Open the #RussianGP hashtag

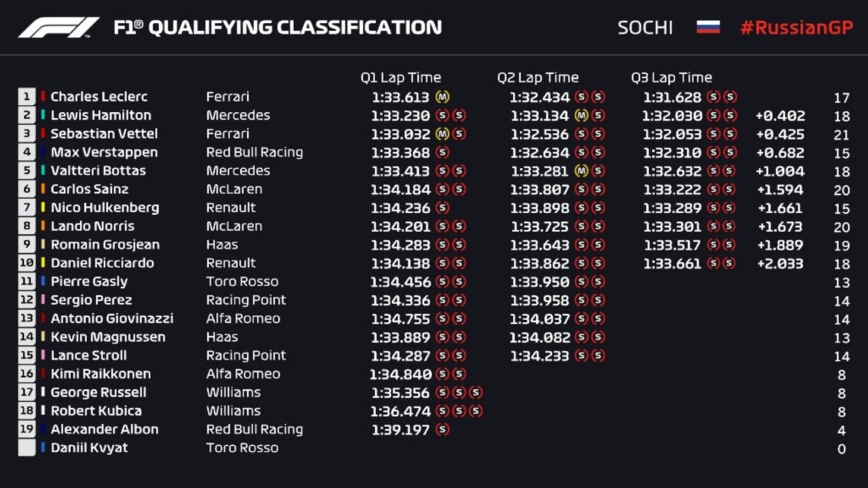click(797, 27)
